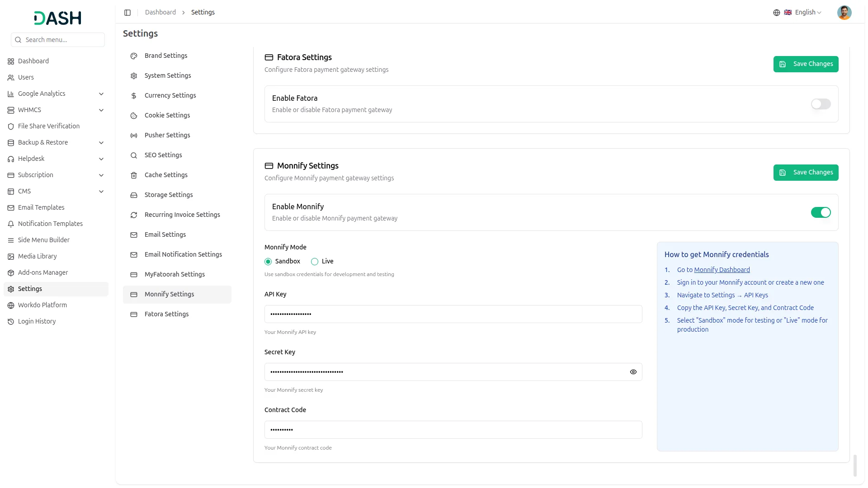Disable the Monnify payment gateway toggle
The height and width of the screenshot is (488, 868).
[821, 212]
